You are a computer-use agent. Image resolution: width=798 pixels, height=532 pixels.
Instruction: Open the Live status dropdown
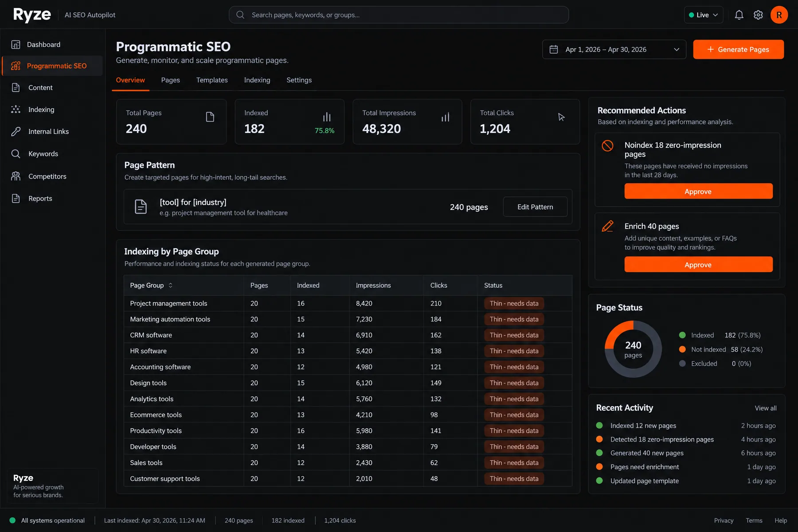pos(704,15)
